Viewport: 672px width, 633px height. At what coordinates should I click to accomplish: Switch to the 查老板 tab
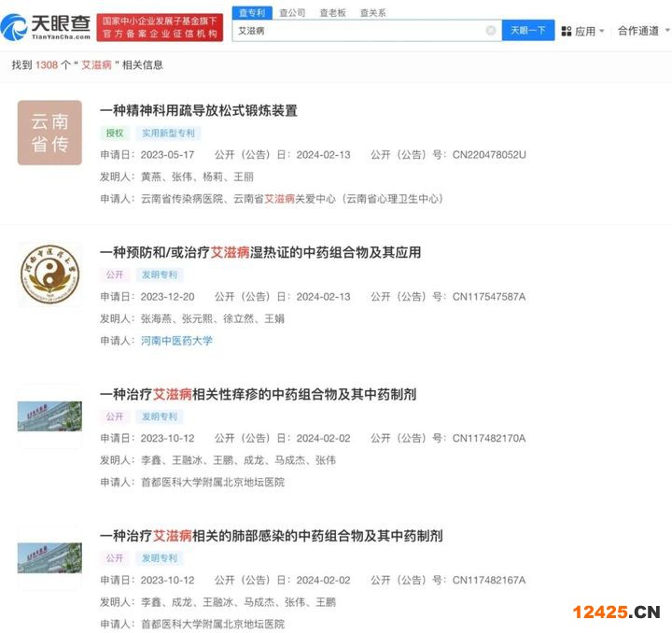click(x=332, y=12)
